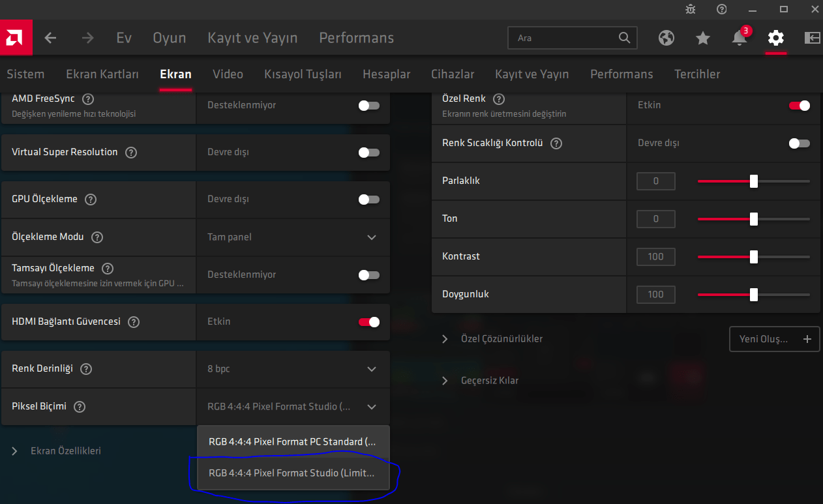This screenshot has width=823, height=504.
Task: Open Performans in top navigation
Action: pyautogui.click(x=356, y=38)
